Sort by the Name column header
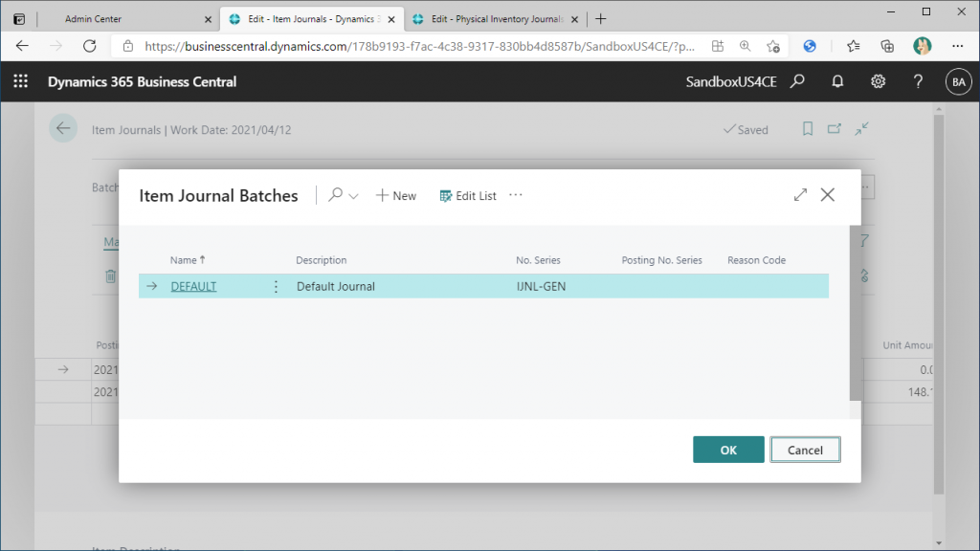The height and width of the screenshot is (551, 980). tap(188, 260)
